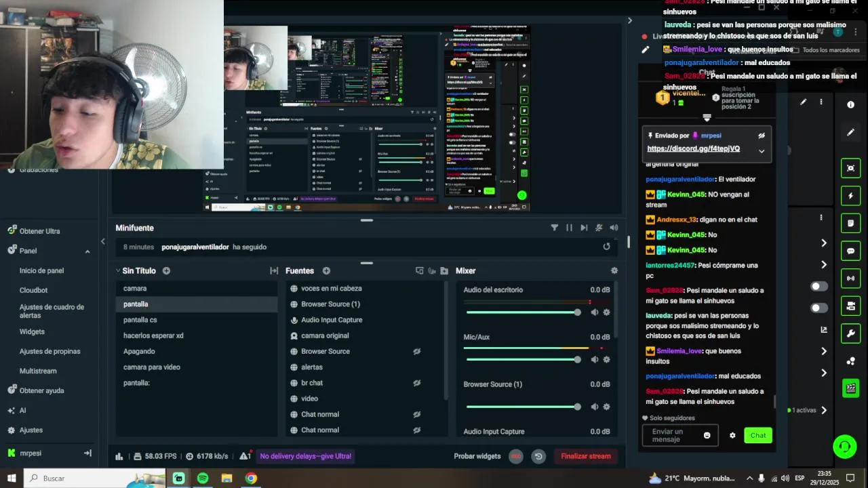
Task: Open Widgets menu item
Action: 32,331
